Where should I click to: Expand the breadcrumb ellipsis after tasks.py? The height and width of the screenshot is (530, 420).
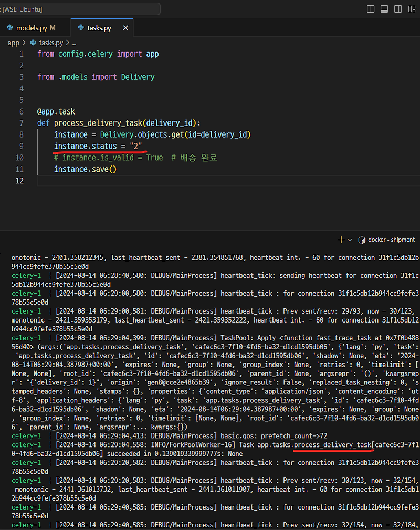click(x=74, y=43)
